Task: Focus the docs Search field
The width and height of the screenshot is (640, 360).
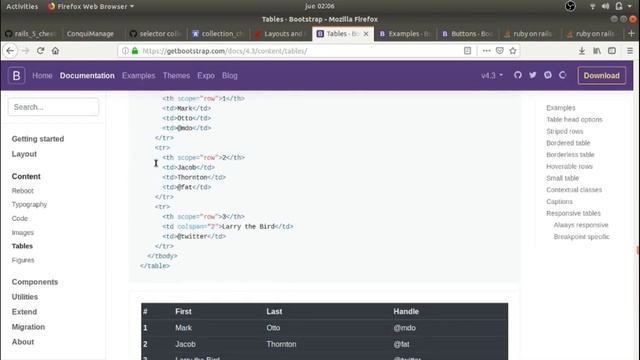Action: tap(53, 107)
